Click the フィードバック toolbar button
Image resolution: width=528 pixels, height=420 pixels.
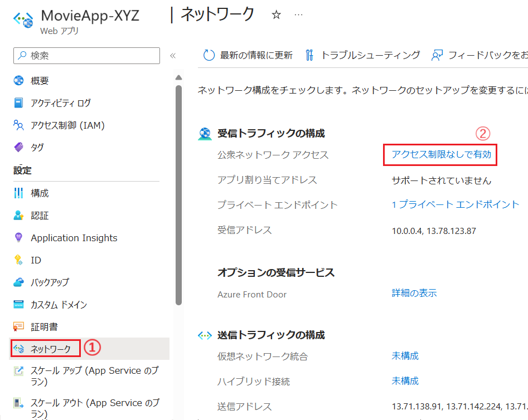pyautogui.click(x=479, y=55)
